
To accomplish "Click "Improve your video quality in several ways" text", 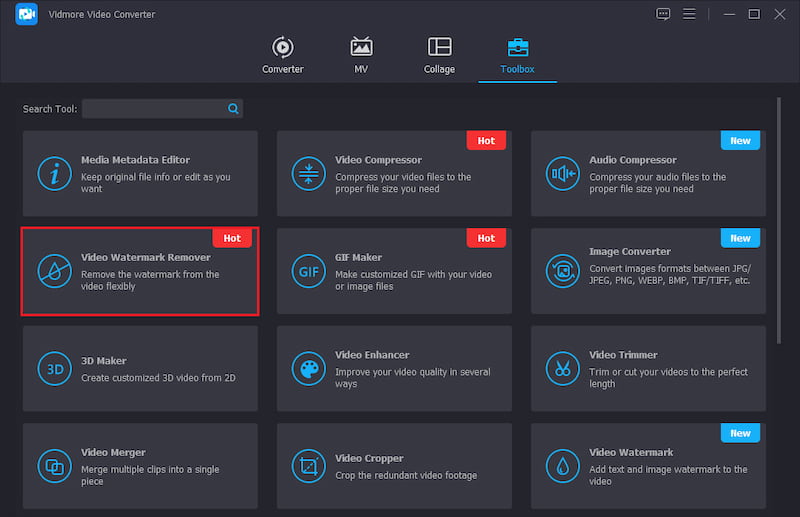I will click(413, 378).
